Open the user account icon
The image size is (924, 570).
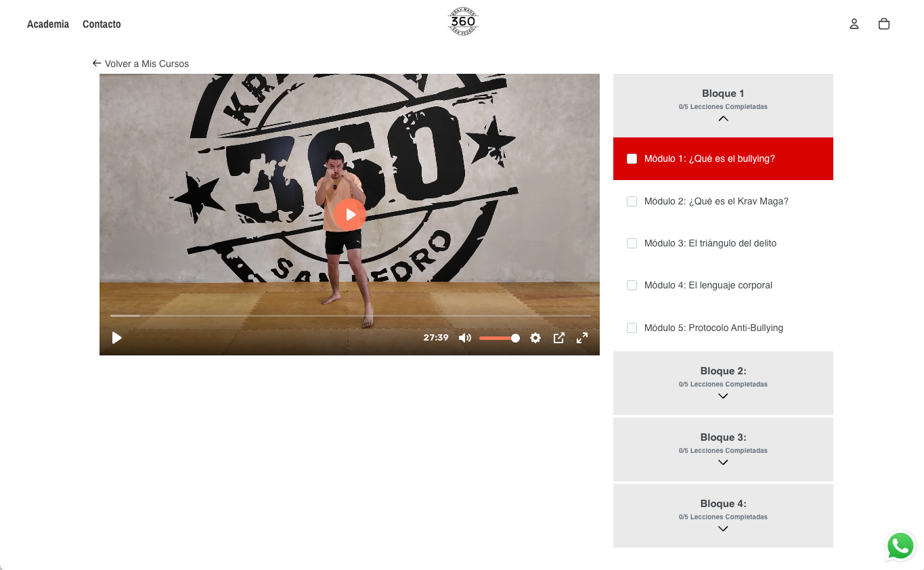(854, 24)
